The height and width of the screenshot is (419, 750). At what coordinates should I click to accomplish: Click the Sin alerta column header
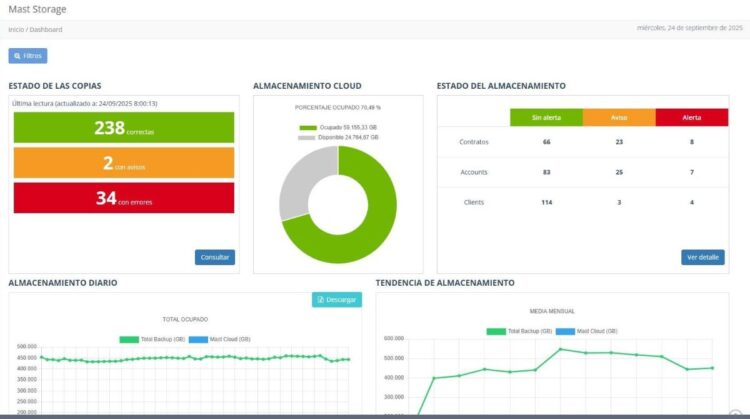(546, 118)
